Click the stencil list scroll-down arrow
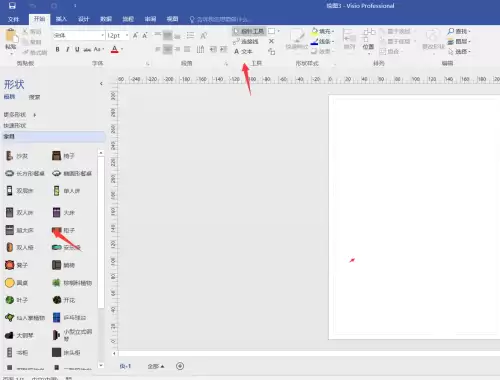500x380 pixels. (101, 365)
